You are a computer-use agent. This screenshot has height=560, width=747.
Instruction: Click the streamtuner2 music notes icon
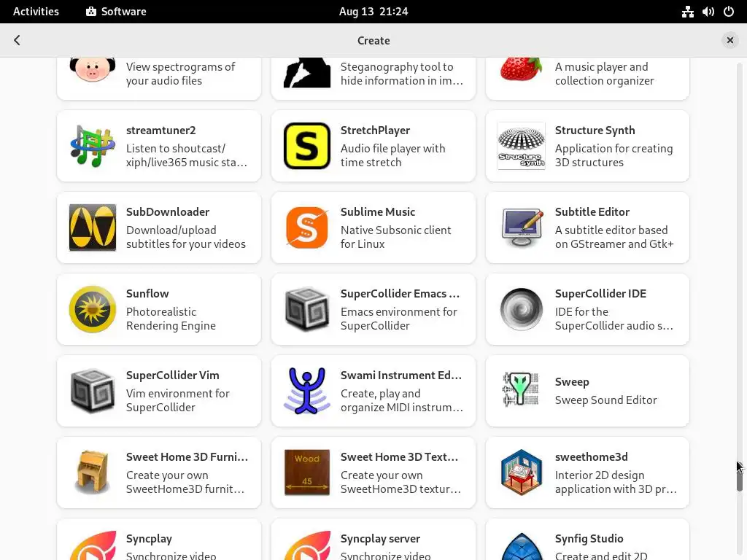point(93,146)
